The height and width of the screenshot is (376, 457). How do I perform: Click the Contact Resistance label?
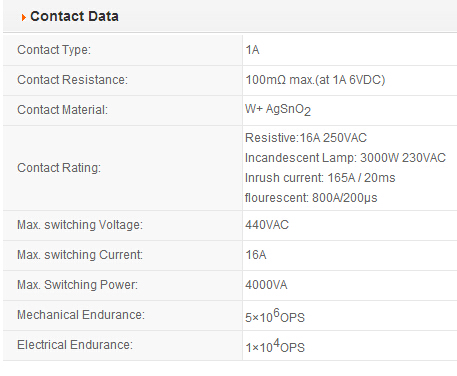pyautogui.click(x=72, y=80)
